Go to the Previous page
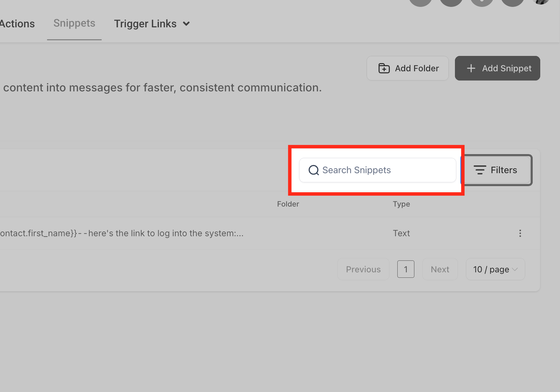This screenshot has width=560, height=392. [x=363, y=269]
